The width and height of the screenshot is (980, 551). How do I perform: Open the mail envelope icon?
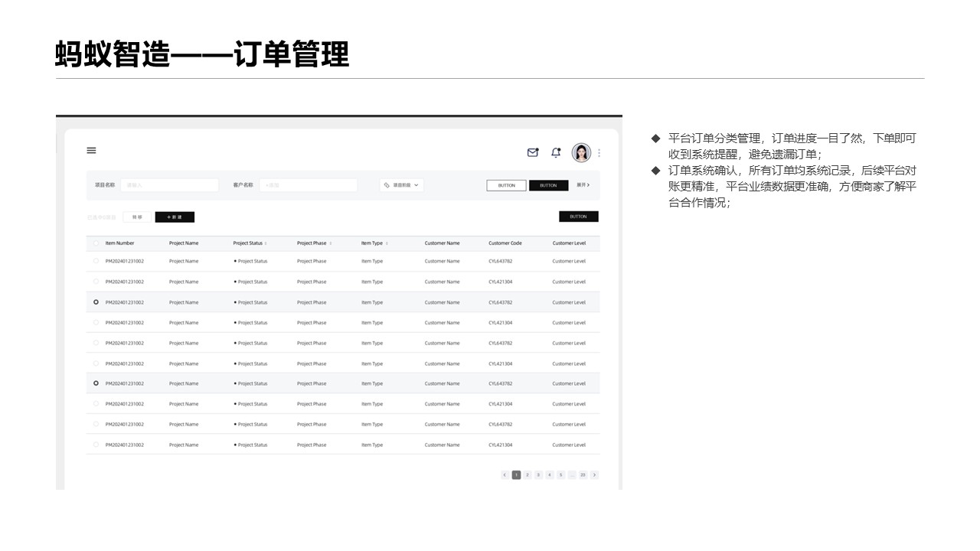coord(533,152)
